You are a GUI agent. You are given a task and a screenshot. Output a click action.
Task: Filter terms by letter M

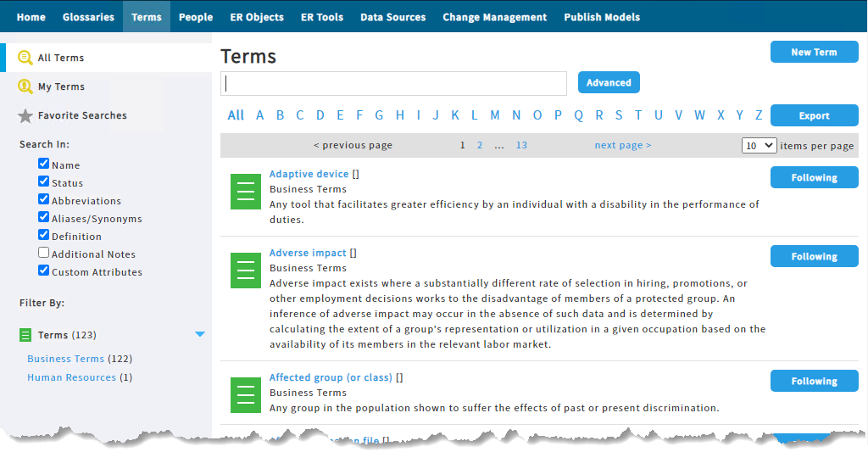click(x=495, y=115)
